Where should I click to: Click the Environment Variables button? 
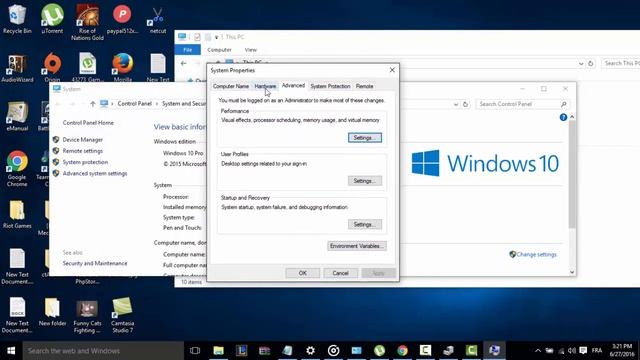pos(357,246)
